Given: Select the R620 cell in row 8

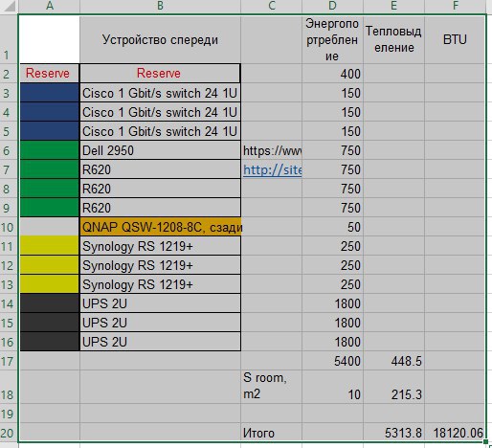Looking at the screenshot, I should pyautogui.click(x=160, y=189).
